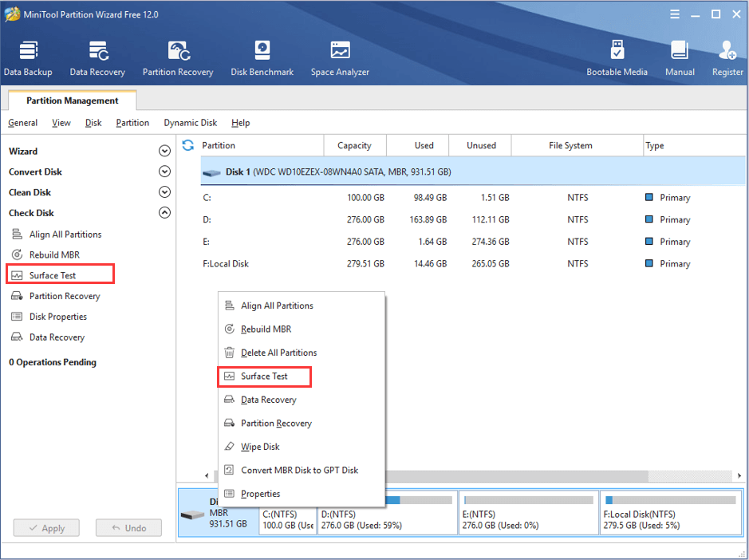Click the Partition Recovery icon in the sidebar
The height and width of the screenshot is (560, 749).
pyautogui.click(x=17, y=296)
